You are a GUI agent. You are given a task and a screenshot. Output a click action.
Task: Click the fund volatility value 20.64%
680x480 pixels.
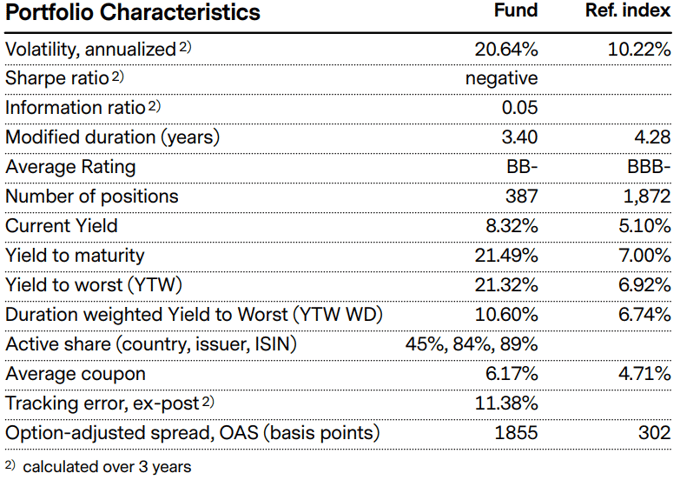tap(506, 49)
